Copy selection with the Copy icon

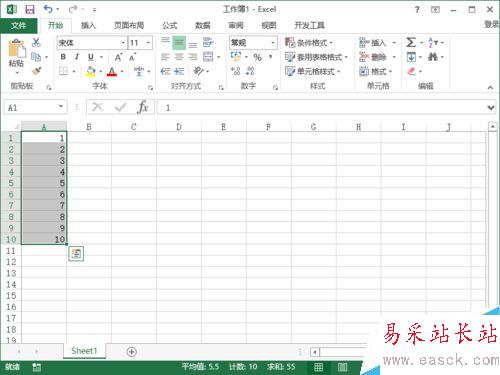click(x=36, y=57)
